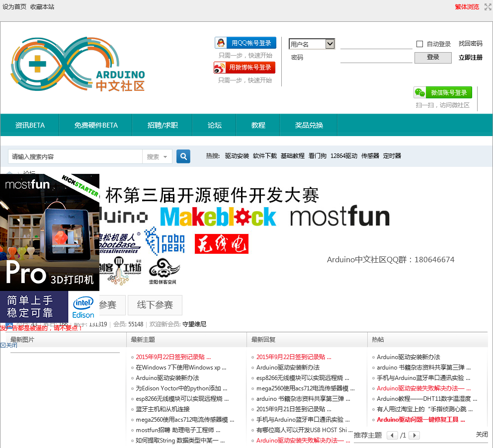Open the 用户名 login type dropdown

pyautogui.click(x=312, y=44)
